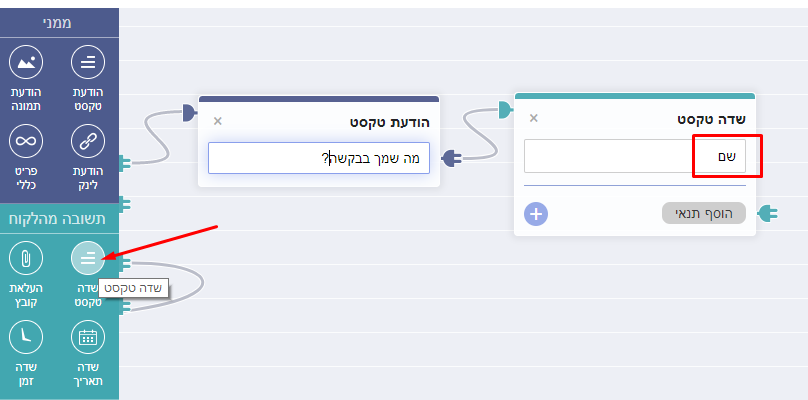Click the input plug atop the הודעת טקסט card
Viewport: 808px width, 400px height.
[190, 113]
